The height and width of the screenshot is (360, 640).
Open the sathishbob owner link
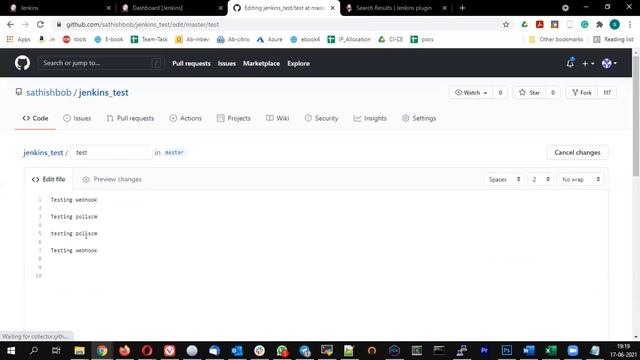coord(49,93)
